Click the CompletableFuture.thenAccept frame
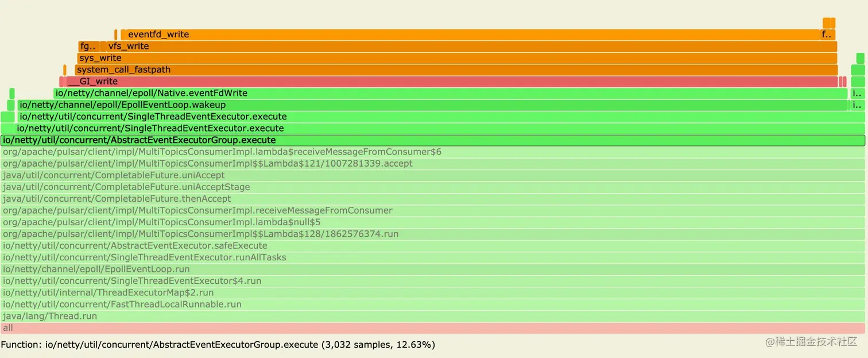Viewport: 868px width, 358px height. pos(433,199)
